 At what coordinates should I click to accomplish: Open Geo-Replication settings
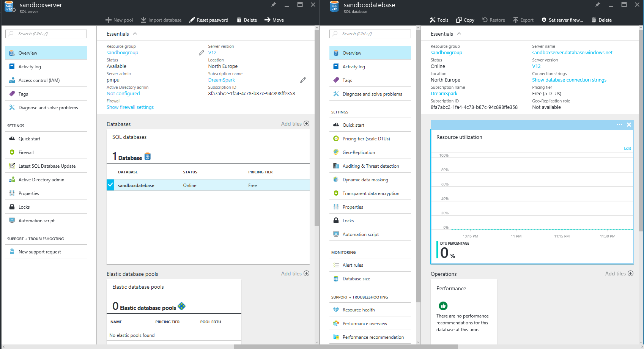370,152
